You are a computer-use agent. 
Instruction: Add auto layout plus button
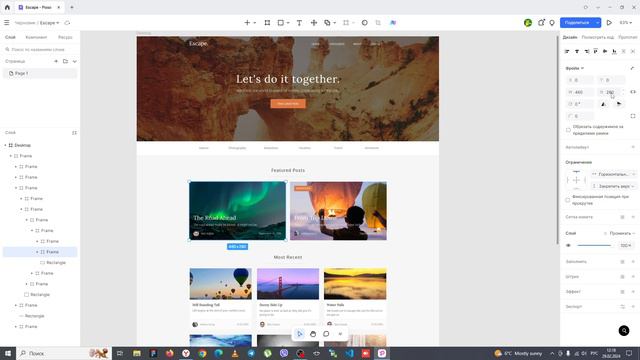pyautogui.click(x=633, y=147)
